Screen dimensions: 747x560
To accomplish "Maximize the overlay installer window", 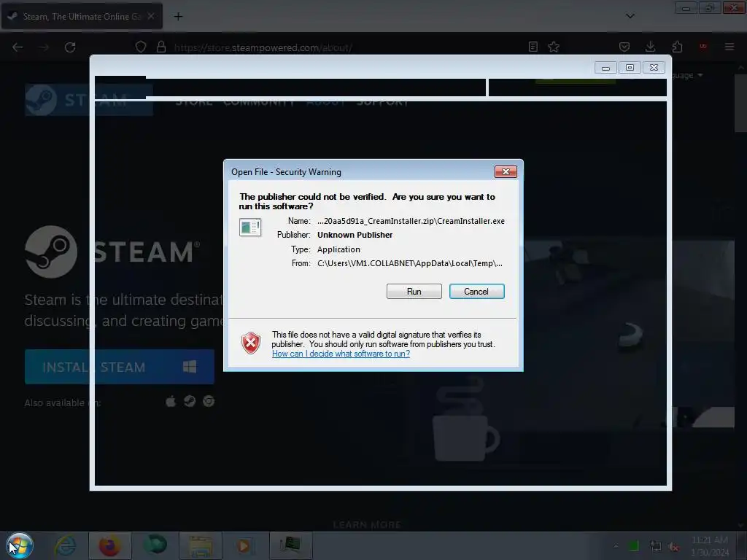I will (x=630, y=68).
